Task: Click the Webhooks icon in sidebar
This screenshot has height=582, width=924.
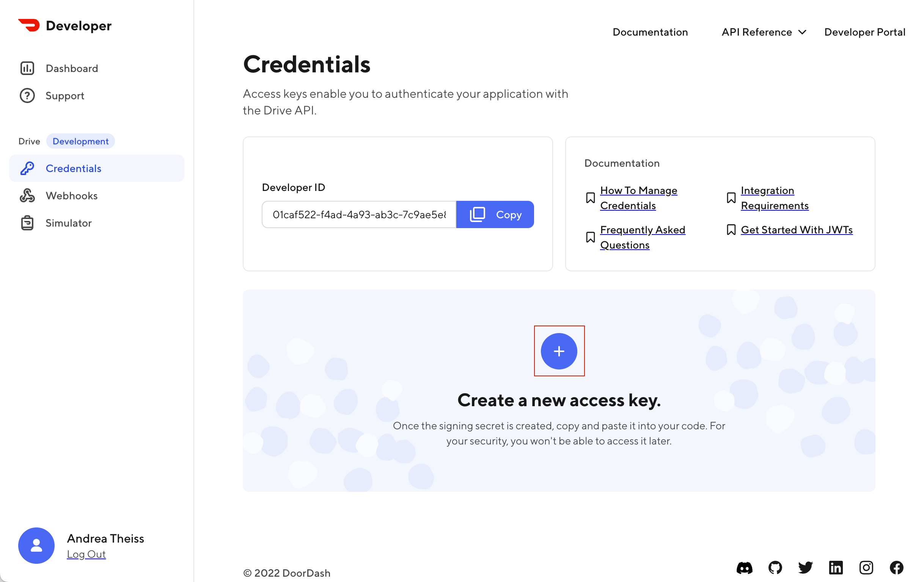Action: point(26,195)
